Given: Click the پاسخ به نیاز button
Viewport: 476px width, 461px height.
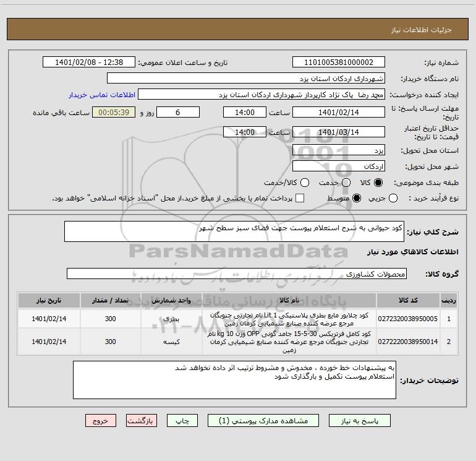Looking at the screenshot, I should [359, 421].
